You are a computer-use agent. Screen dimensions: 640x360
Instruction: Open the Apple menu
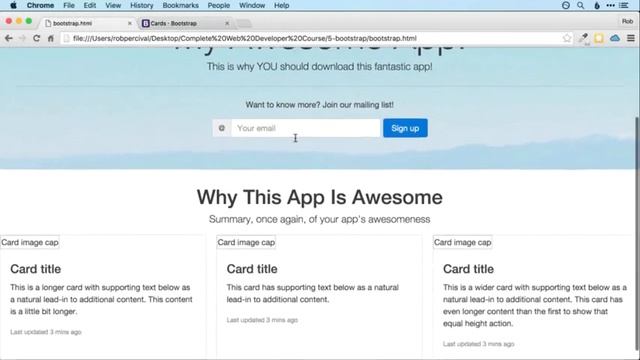13,5
